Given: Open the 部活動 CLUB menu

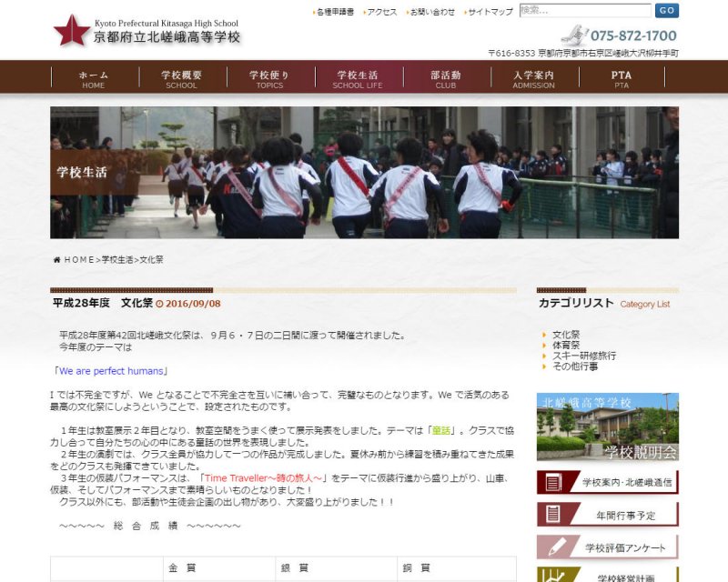Looking at the screenshot, I should pyautogui.click(x=446, y=79).
